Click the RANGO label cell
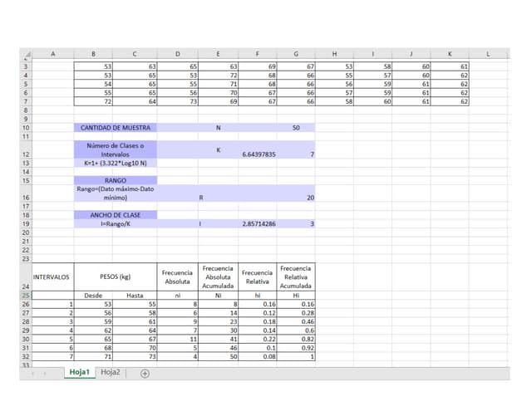 click(115, 180)
